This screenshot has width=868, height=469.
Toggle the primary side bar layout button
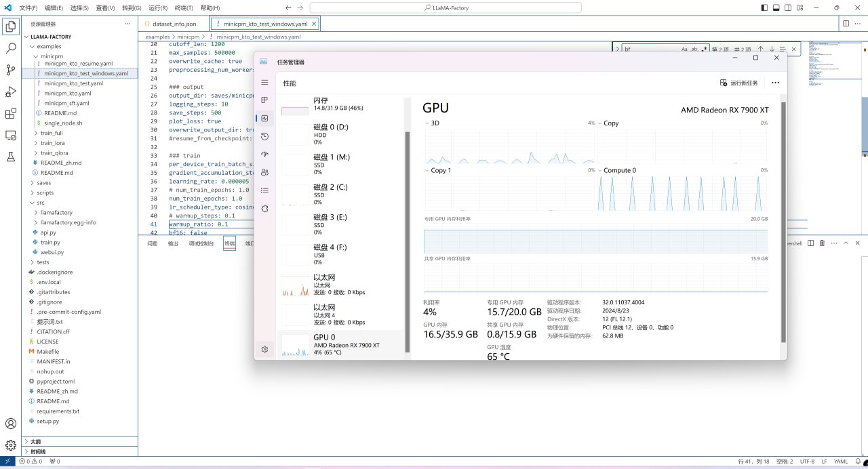765,7
